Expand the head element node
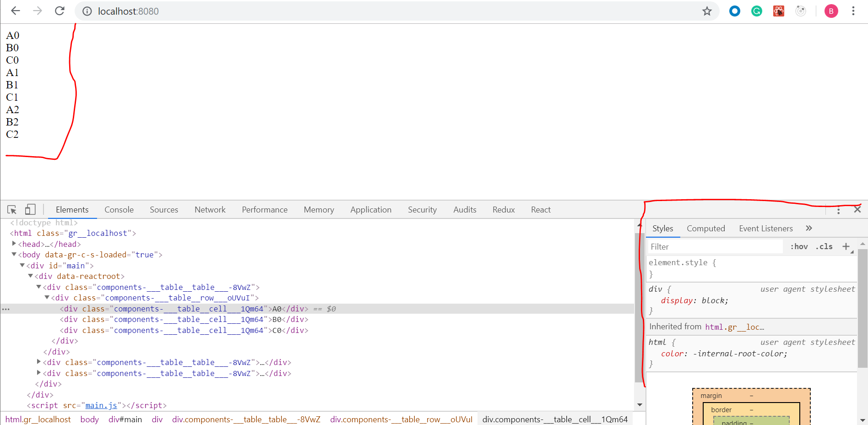The image size is (868, 425). click(x=14, y=244)
